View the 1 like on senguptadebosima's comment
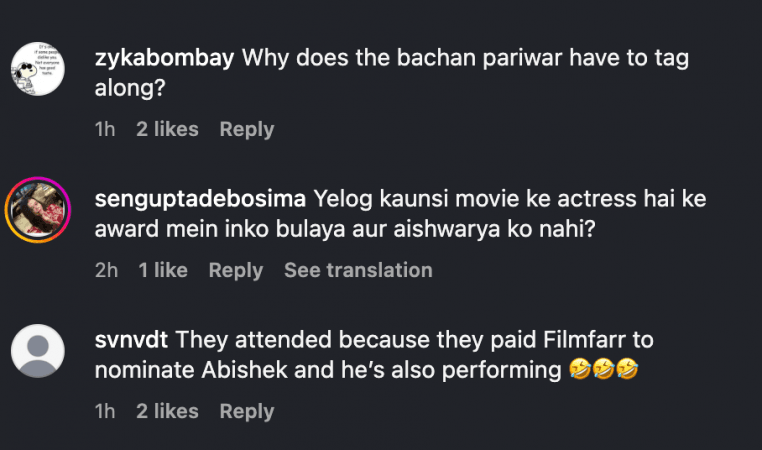This screenshot has height=450, width=762. pos(163,270)
